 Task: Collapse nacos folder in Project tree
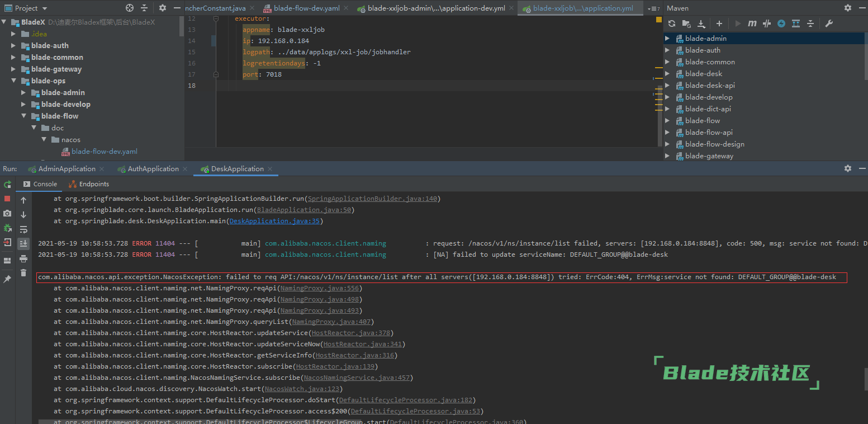coord(44,139)
